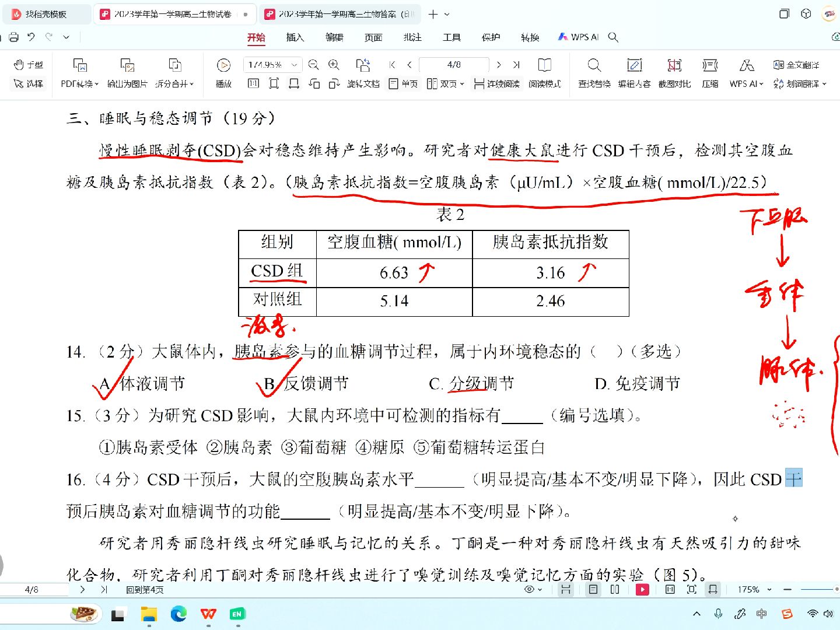Expand the quick access toolbar arrow
The height and width of the screenshot is (630, 840).
point(66,37)
